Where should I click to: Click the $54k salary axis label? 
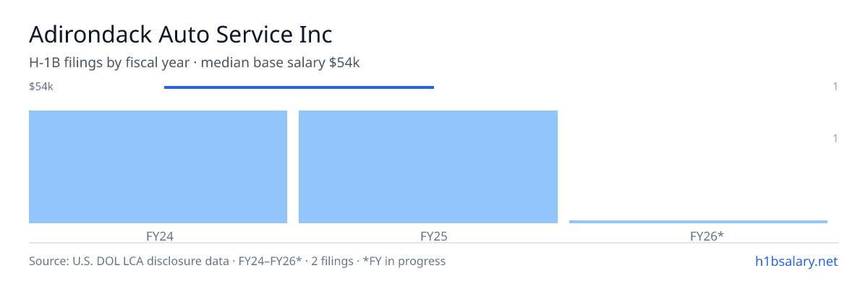tap(41, 87)
